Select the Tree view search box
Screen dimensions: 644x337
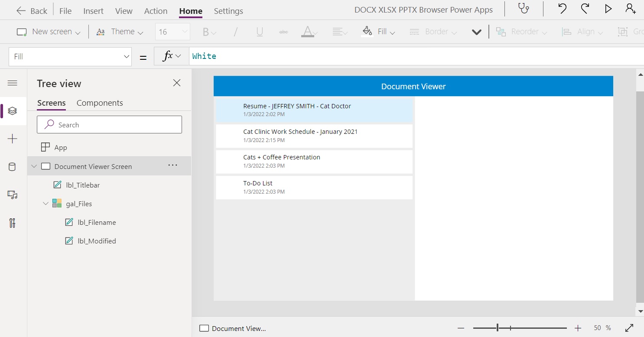(x=109, y=124)
